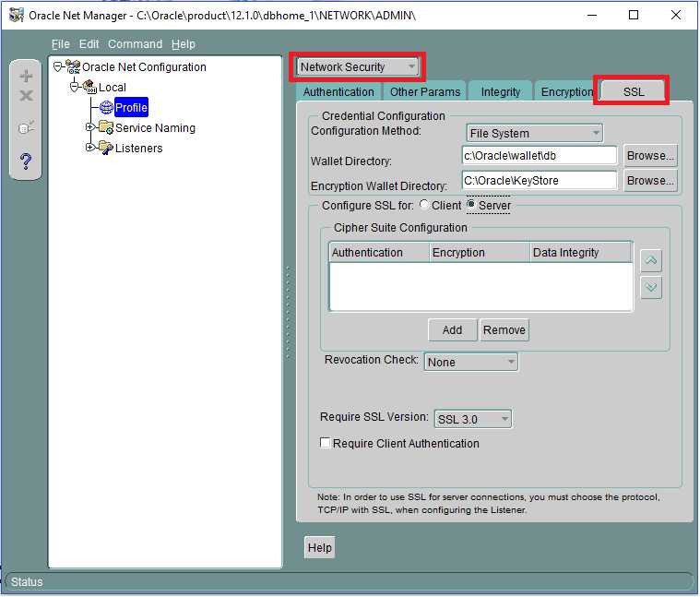Expand the Listeners node
This screenshot has height=597, width=700.
click(90, 147)
